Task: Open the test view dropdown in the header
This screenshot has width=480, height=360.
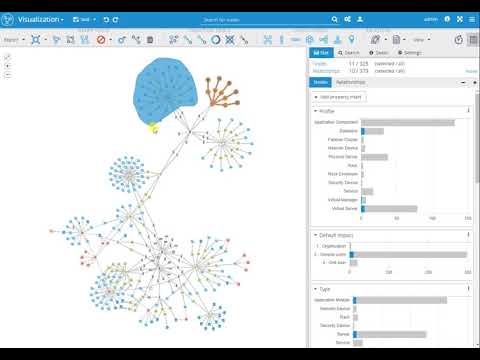Action: point(84,20)
